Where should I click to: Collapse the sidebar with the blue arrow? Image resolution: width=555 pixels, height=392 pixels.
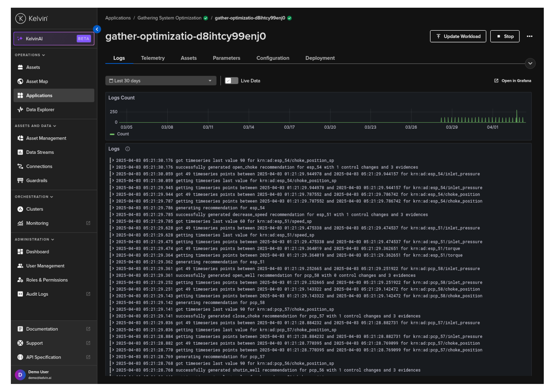[97, 29]
